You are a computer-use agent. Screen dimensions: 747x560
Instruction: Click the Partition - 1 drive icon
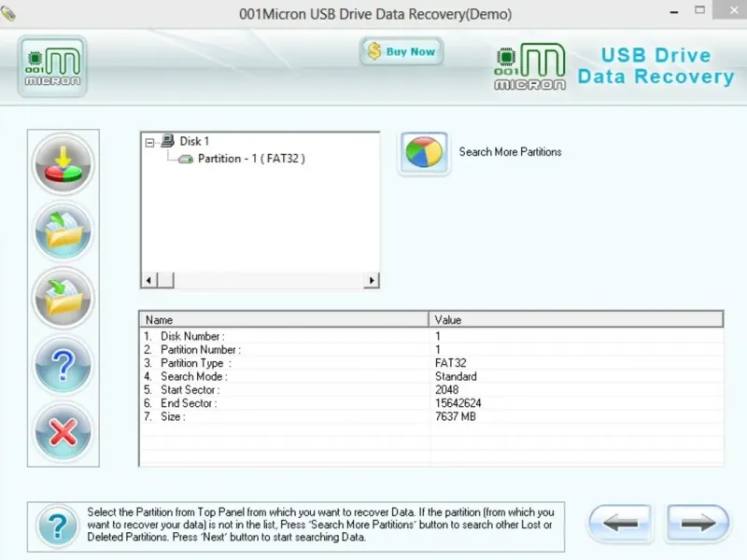[x=186, y=159]
